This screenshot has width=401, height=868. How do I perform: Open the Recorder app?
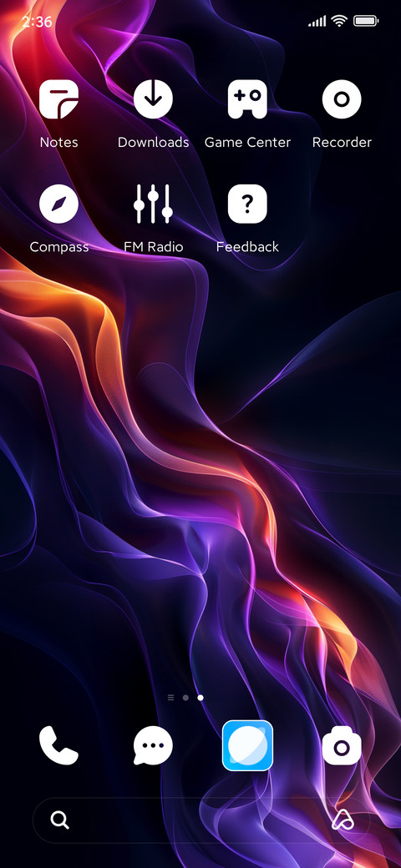click(x=342, y=99)
